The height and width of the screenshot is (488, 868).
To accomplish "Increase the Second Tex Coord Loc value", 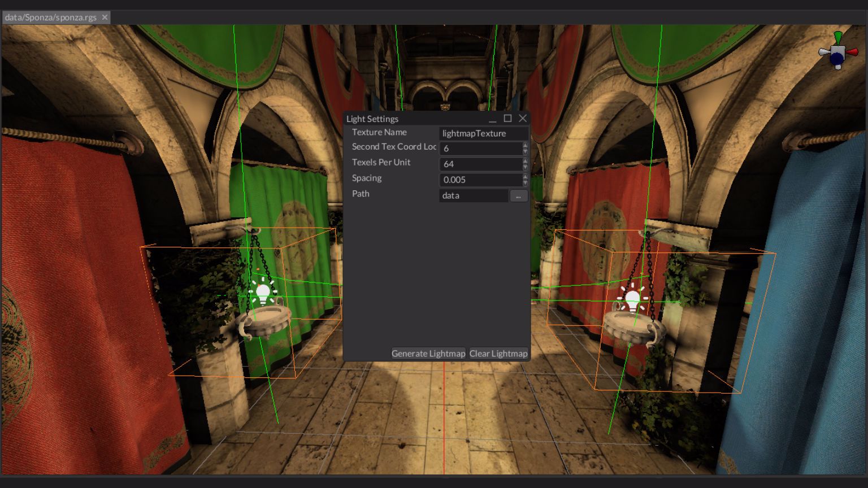I will click(x=525, y=145).
